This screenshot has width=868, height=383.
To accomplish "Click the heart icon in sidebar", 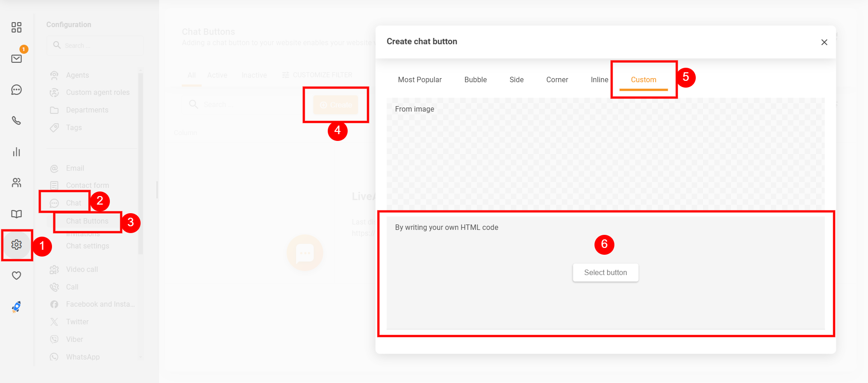I will click(x=16, y=276).
